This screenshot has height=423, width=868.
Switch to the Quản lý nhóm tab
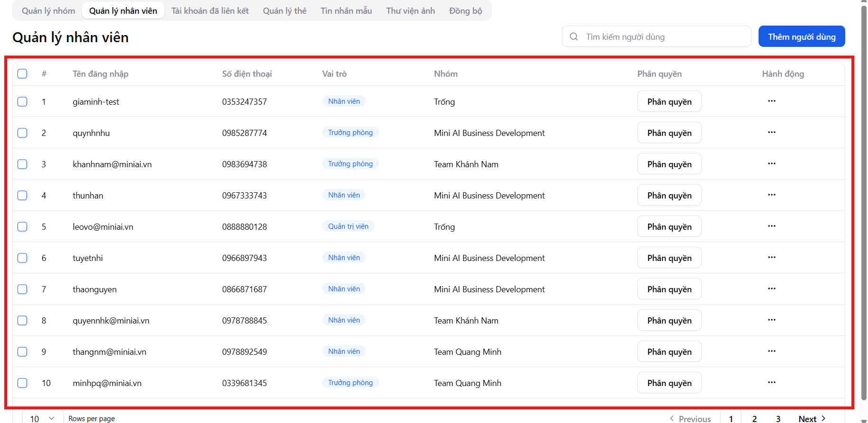(48, 11)
